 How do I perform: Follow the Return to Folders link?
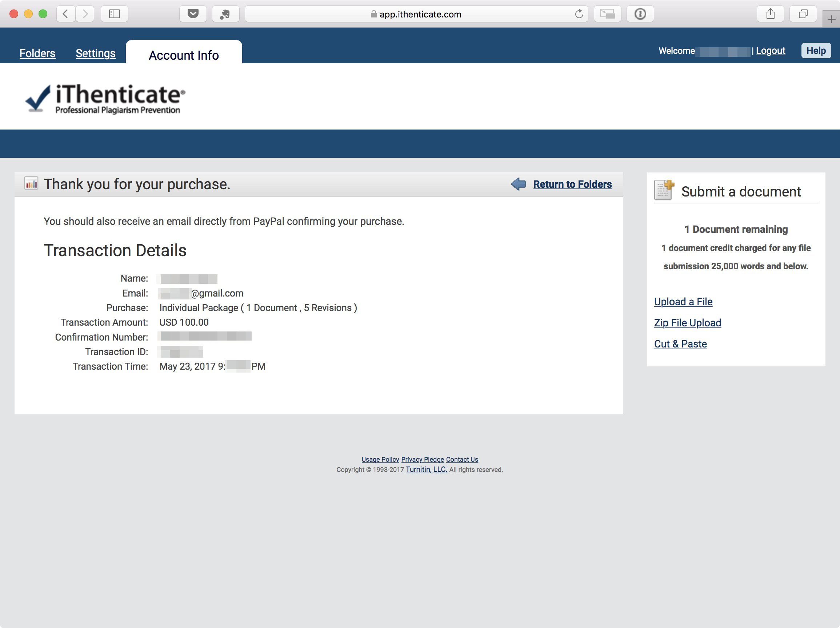(x=572, y=184)
